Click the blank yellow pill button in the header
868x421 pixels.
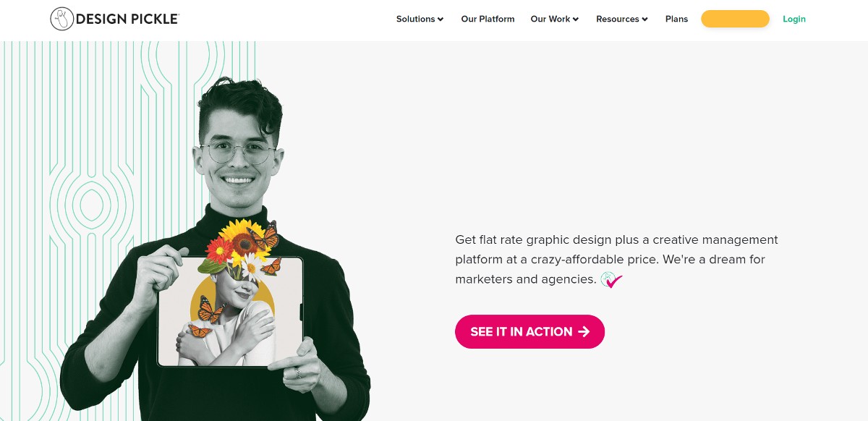click(735, 19)
